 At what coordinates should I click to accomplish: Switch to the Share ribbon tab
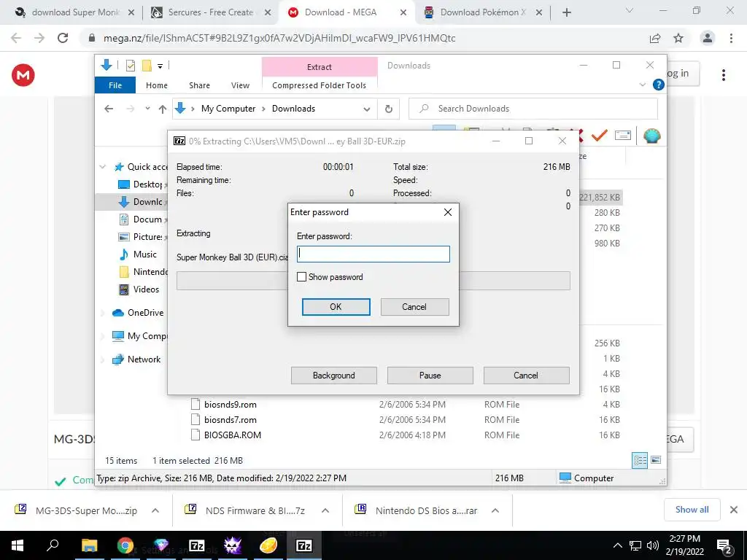199,85
